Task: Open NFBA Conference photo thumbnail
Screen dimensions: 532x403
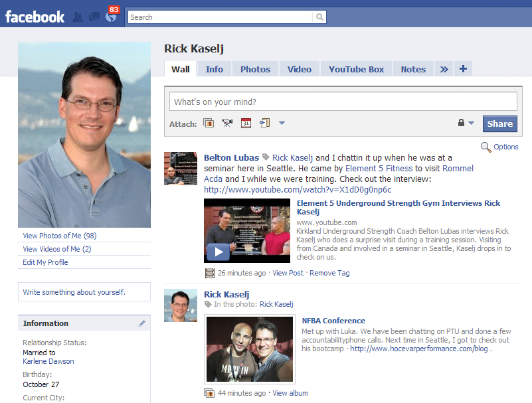Action: (x=250, y=349)
